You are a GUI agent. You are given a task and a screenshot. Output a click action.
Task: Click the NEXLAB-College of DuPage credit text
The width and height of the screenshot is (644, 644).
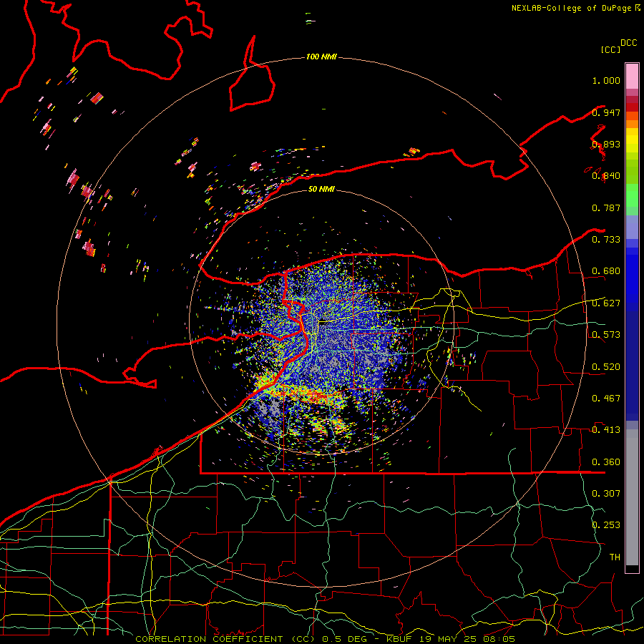571,8
